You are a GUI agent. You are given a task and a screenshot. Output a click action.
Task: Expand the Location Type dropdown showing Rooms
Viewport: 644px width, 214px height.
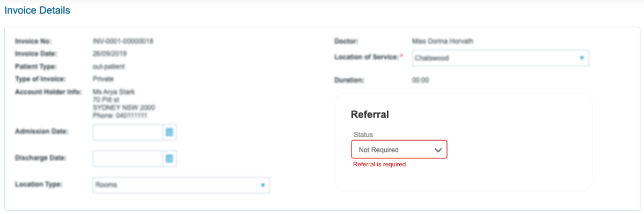point(181,185)
